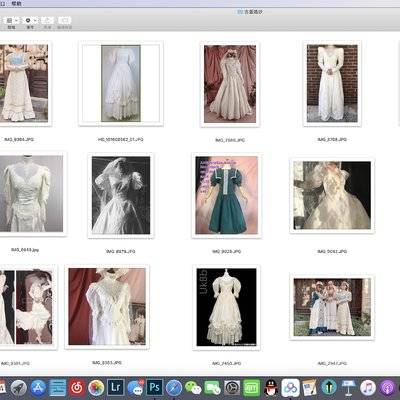Screen dimensions: 400x400
Task: Select the three women in prairie dresses thumbnail
Action: tap(332, 307)
